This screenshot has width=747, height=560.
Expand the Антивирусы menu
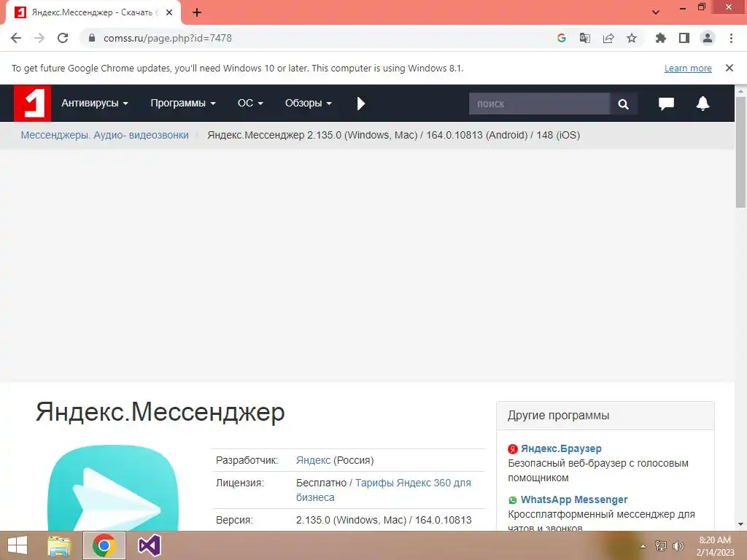click(94, 103)
